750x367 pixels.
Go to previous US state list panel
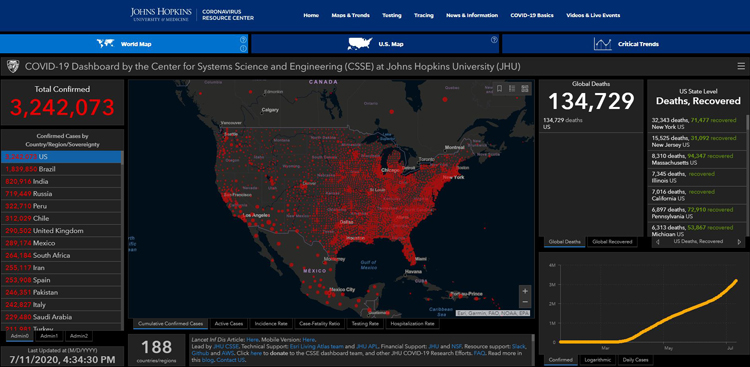coord(657,242)
